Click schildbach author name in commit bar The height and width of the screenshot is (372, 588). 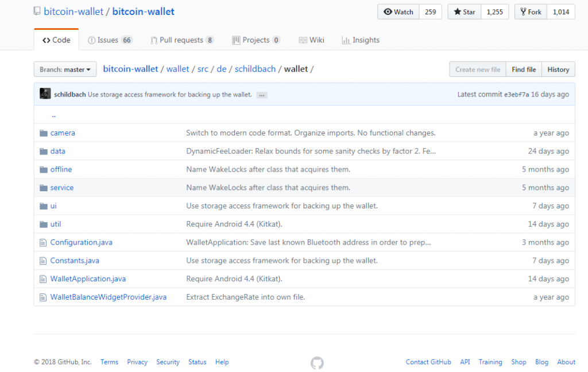69,95
